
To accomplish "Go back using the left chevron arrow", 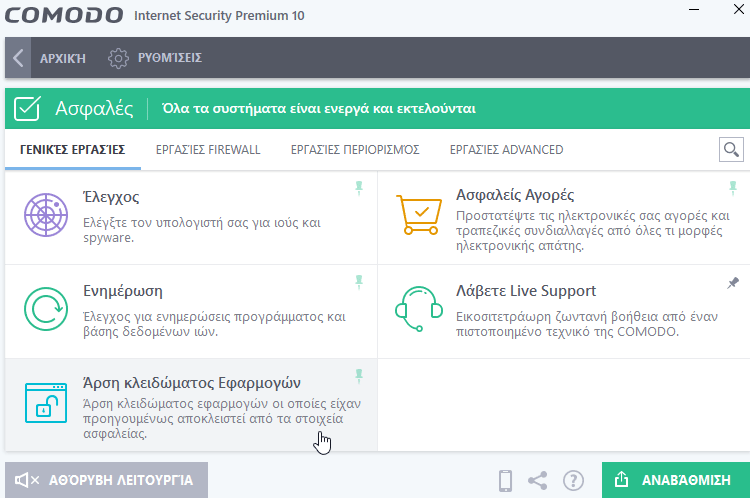I will [18, 58].
